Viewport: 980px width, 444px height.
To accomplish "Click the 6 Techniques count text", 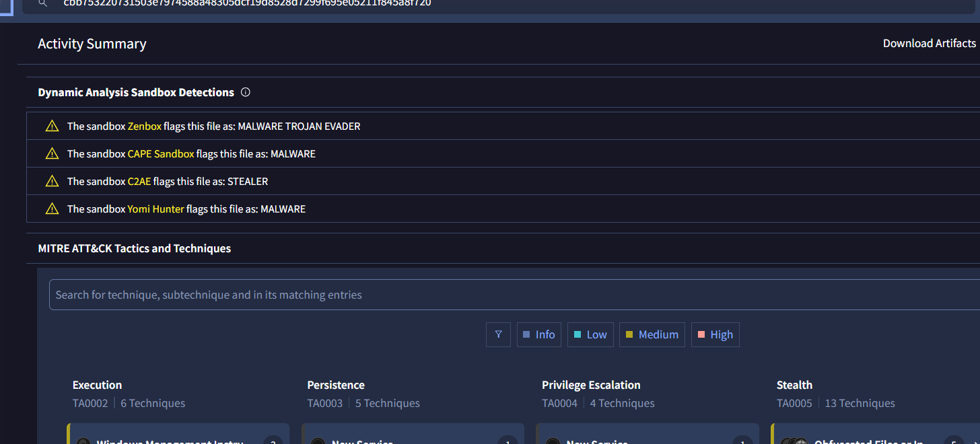I will point(153,403).
